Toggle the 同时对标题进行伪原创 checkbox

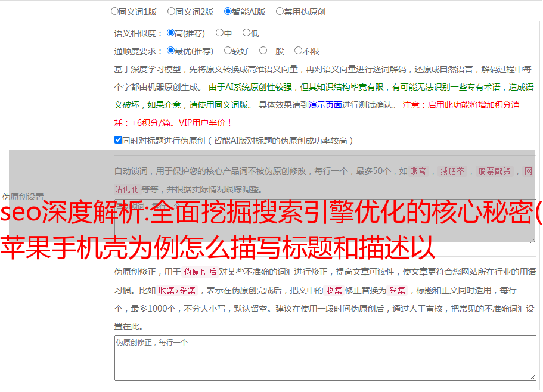(118, 140)
